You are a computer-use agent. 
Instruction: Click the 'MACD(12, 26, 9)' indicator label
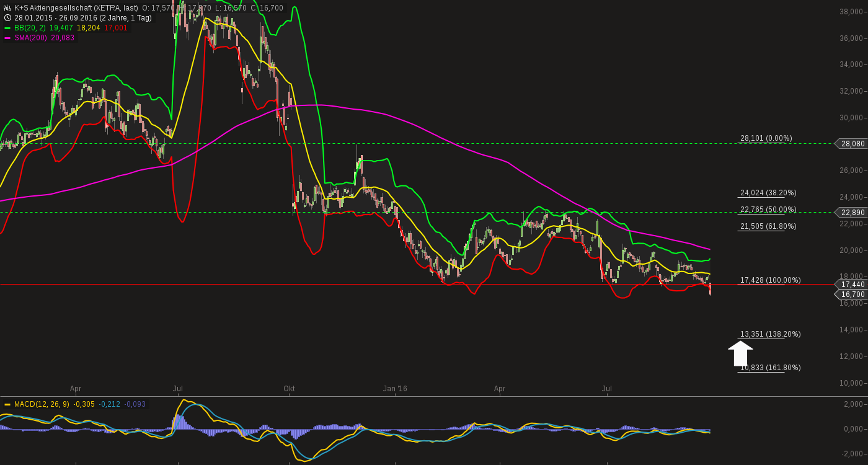point(42,404)
